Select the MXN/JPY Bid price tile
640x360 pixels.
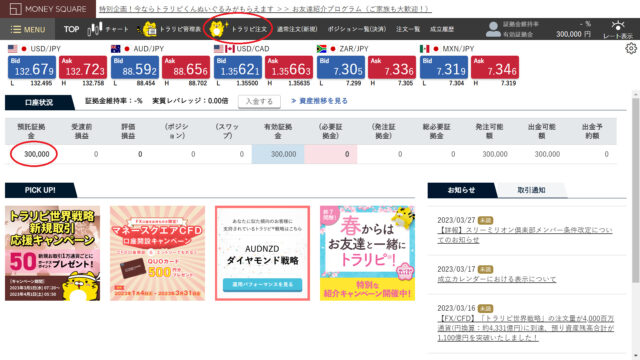click(444, 67)
